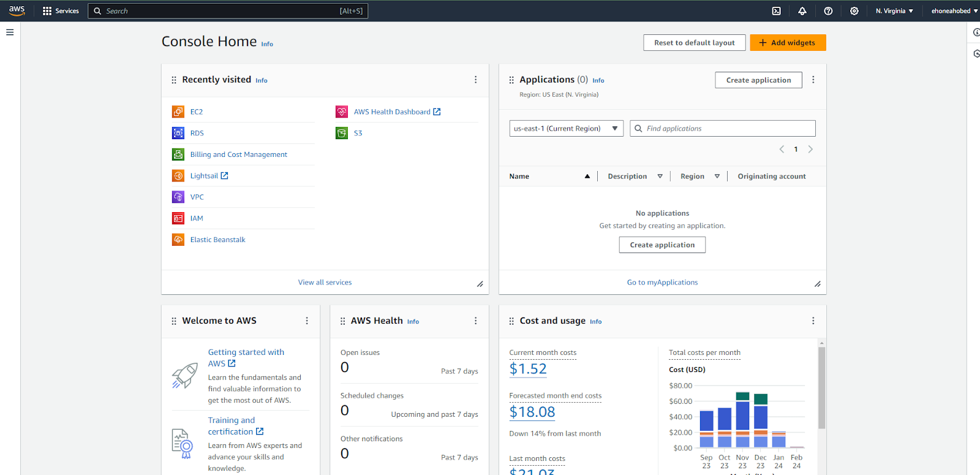Open AWS Health widget options menu
The image size is (980, 475).
pos(475,321)
